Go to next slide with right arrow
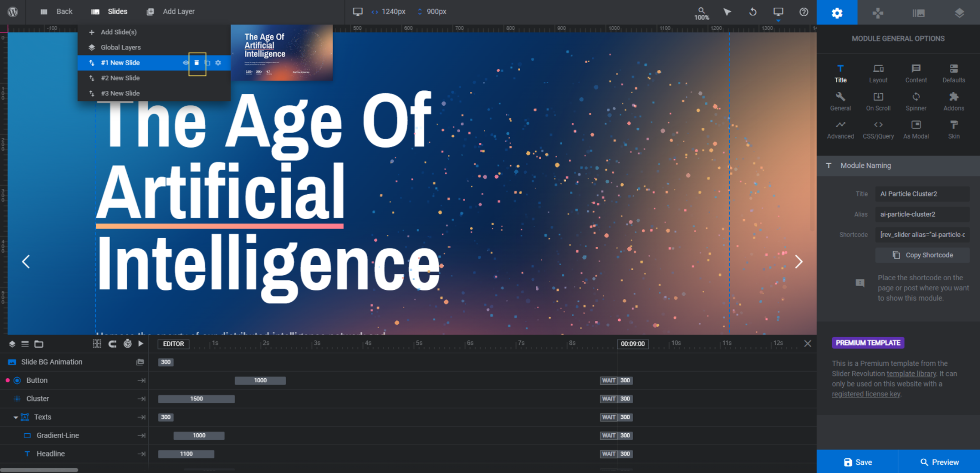The height and width of the screenshot is (473, 980). 799,262
